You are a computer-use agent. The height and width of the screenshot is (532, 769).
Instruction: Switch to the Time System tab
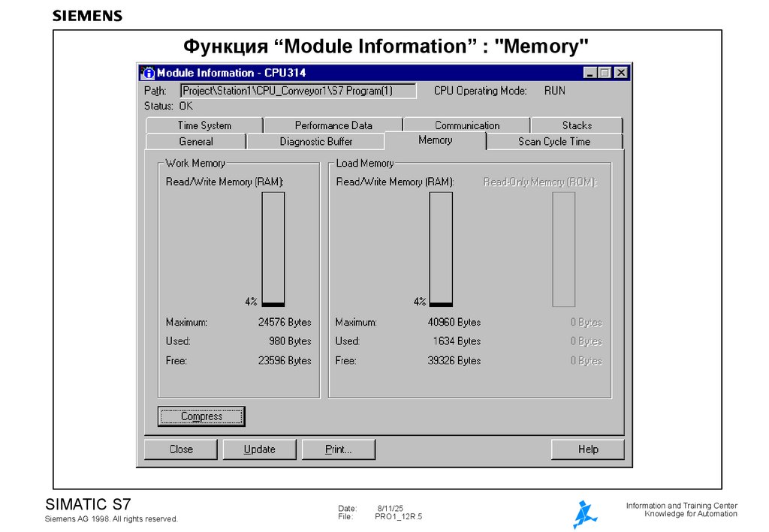click(x=204, y=125)
